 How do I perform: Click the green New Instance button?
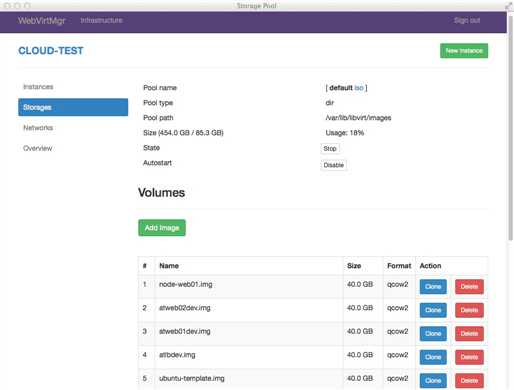[464, 51]
